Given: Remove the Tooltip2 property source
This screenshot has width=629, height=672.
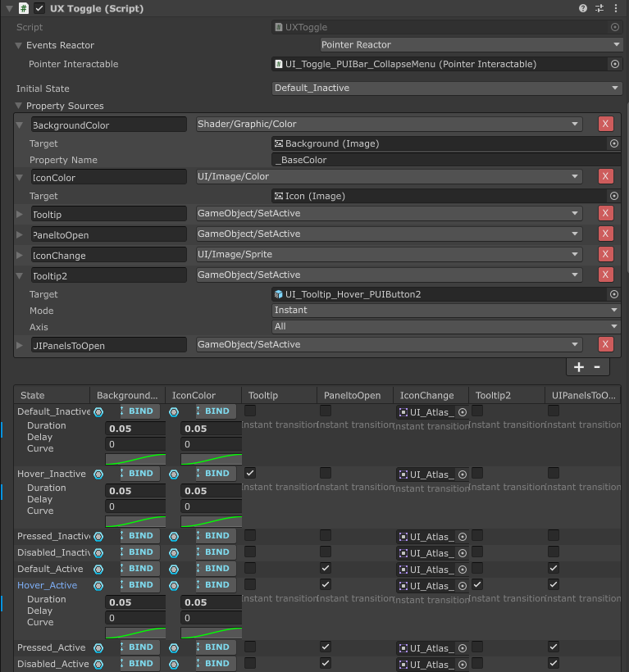Looking at the screenshot, I should pyautogui.click(x=605, y=275).
